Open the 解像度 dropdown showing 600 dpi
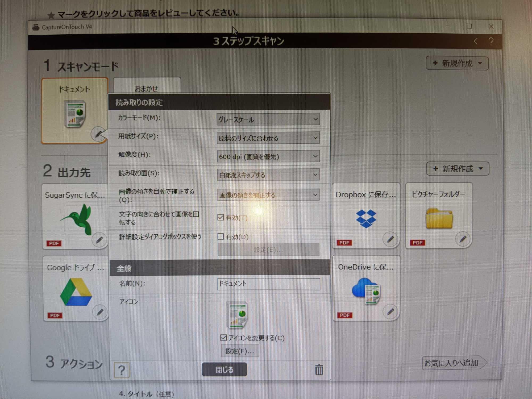Screen dimensions: 532x399 pos(268,156)
